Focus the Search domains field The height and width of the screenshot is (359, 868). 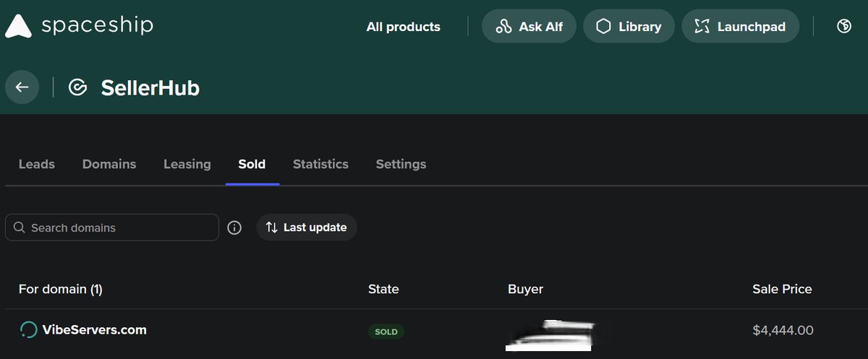112,228
